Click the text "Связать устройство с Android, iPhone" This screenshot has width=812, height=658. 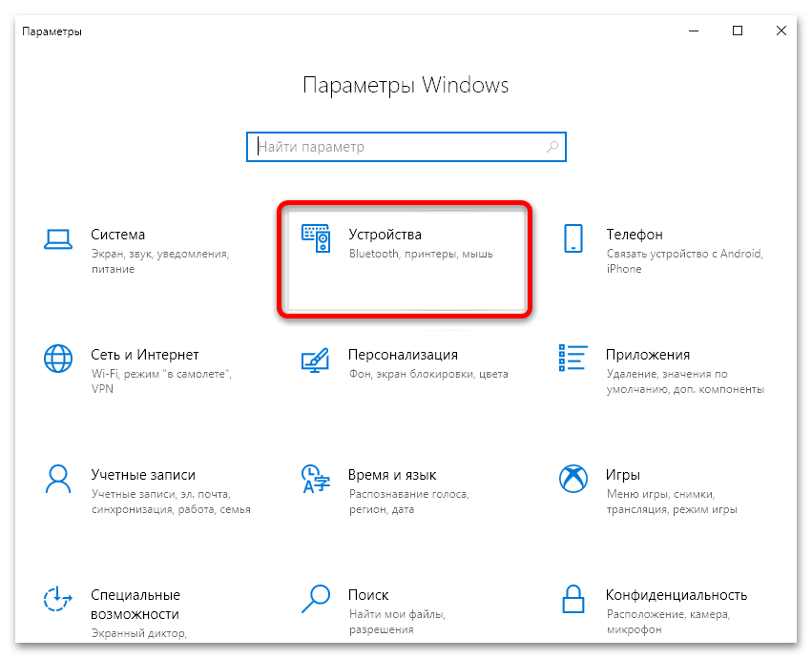(684, 261)
